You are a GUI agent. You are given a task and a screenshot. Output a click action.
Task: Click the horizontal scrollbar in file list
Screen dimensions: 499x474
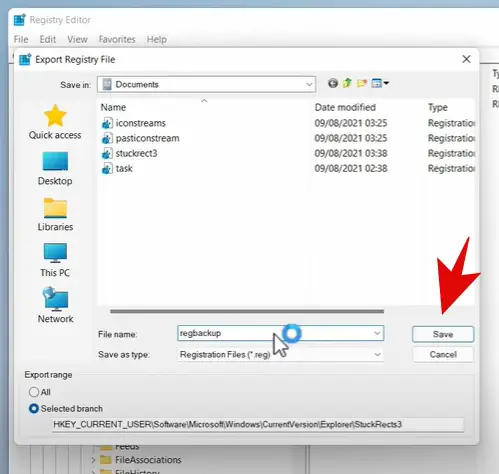pyautogui.click(x=247, y=311)
